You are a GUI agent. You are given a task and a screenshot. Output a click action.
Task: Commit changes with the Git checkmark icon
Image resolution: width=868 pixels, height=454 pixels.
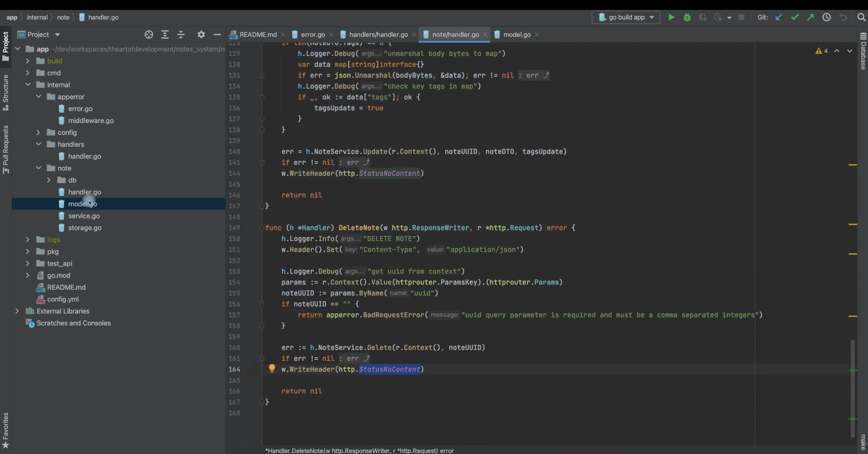point(795,17)
